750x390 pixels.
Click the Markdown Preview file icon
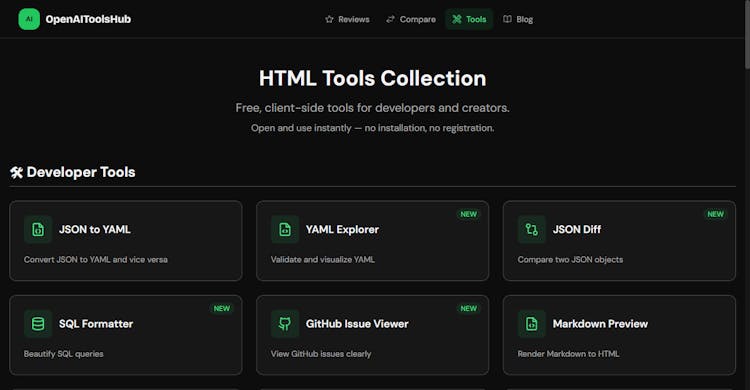(x=531, y=324)
